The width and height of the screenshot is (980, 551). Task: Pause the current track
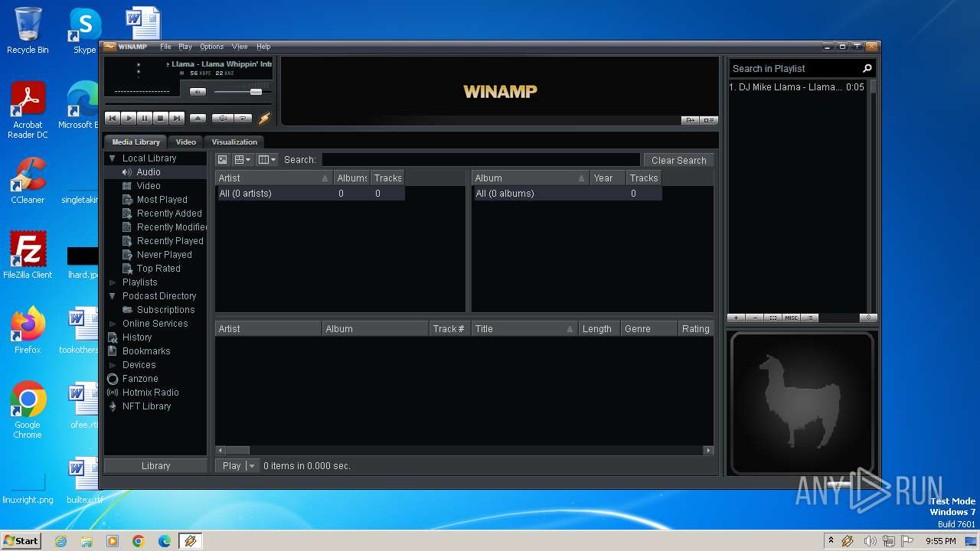[145, 118]
